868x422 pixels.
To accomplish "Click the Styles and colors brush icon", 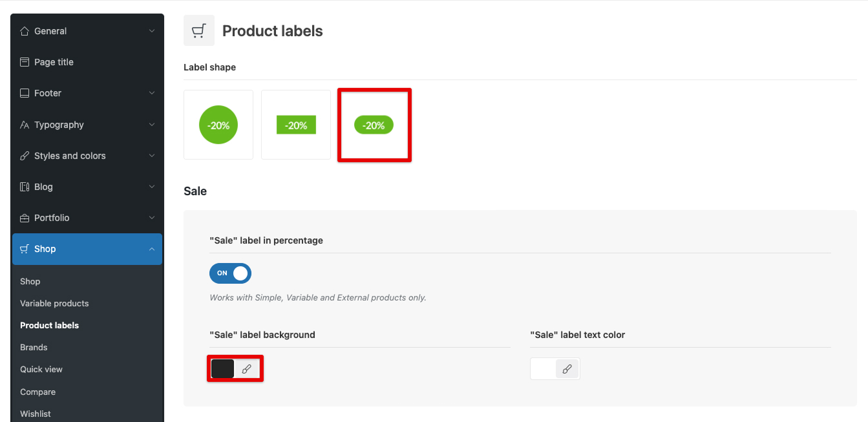I will [25, 156].
